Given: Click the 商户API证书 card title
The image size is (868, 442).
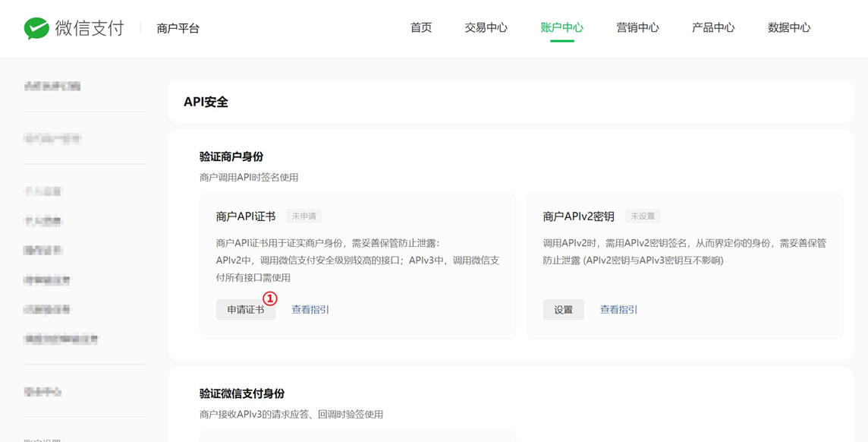Looking at the screenshot, I should click(246, 216).
